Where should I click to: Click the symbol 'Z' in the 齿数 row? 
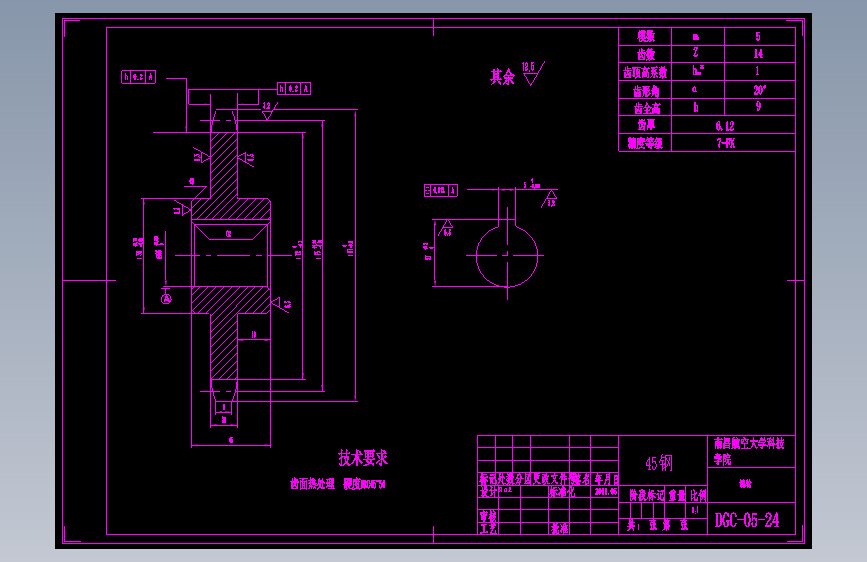(x=696, y=53)
